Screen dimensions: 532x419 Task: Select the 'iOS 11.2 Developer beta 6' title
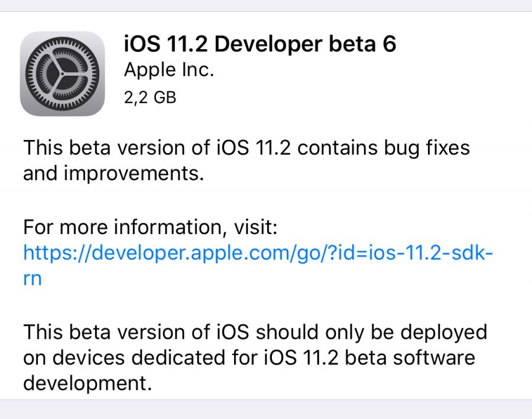click(x=259, y=44)
